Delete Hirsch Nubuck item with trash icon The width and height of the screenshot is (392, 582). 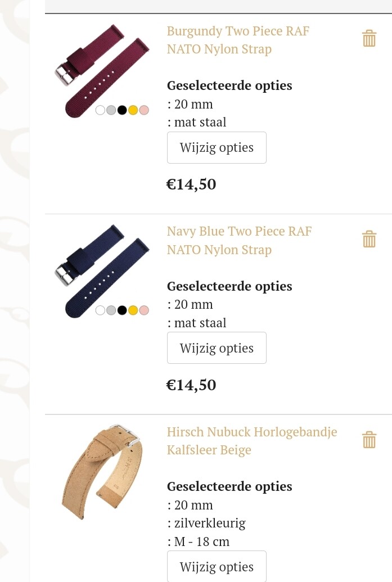click(369, 440)
